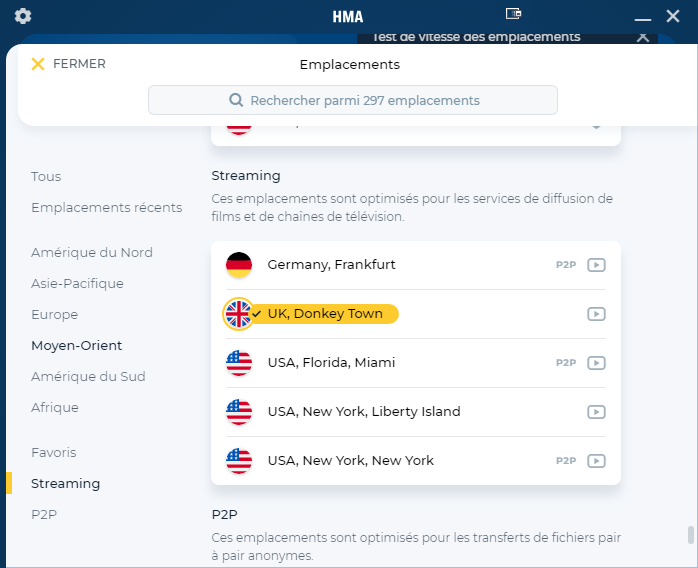Open Emplacements récents category
The image size is (698, 568).
coord(106,207)
